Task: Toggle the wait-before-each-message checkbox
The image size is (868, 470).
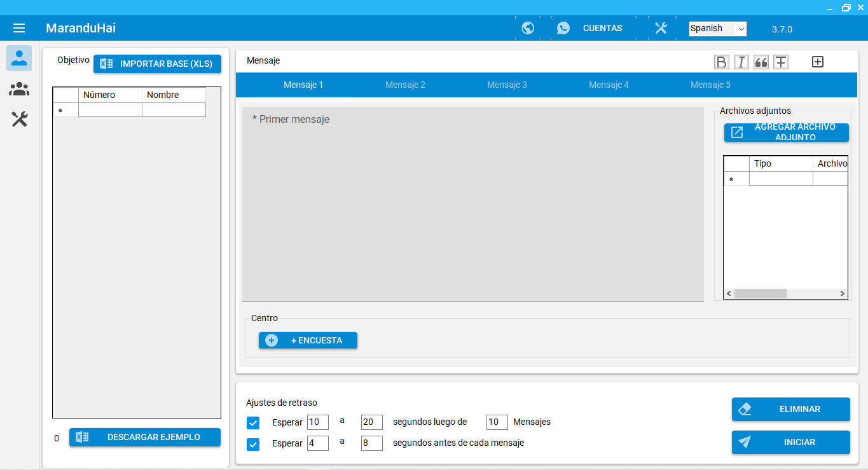Action: pyautogui.click(x=253, y=444)
